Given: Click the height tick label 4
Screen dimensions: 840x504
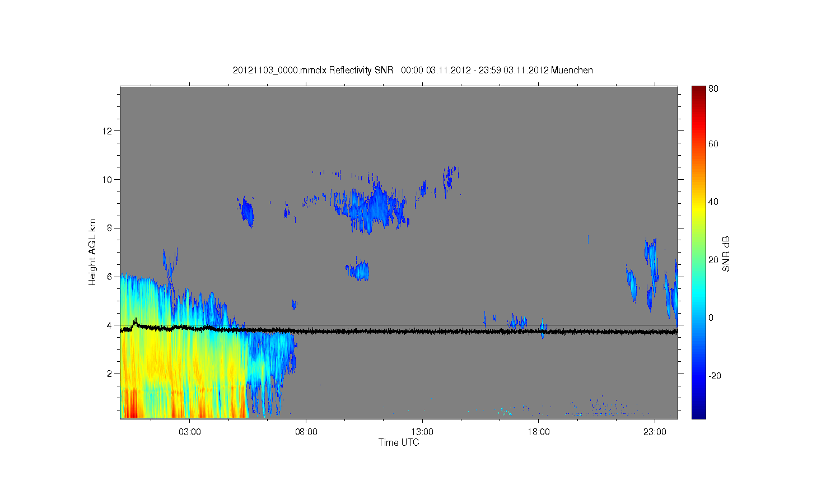Looking at the screenshot, I should pos(110,325).
